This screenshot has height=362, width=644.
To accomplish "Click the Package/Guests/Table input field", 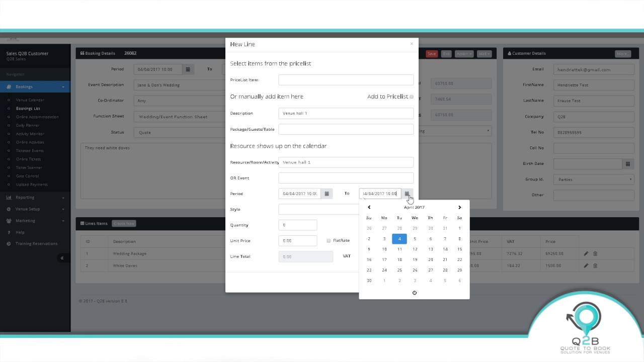I will pos(346,129).
